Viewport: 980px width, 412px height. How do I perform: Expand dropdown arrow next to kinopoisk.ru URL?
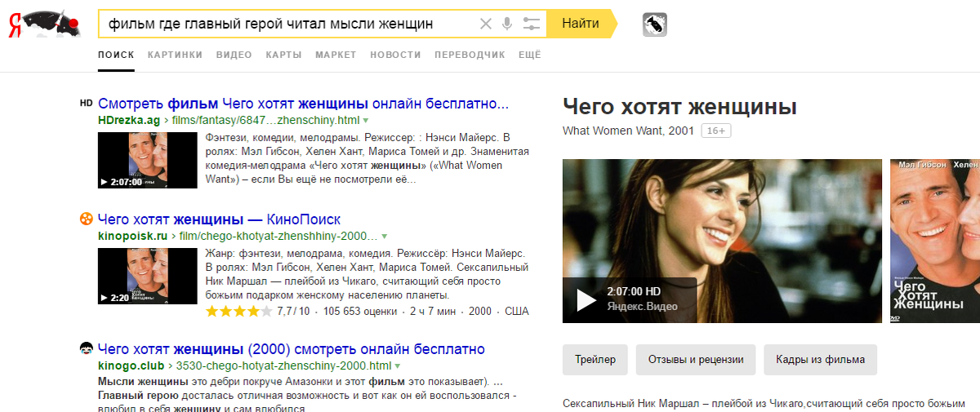tap(384, 236)
